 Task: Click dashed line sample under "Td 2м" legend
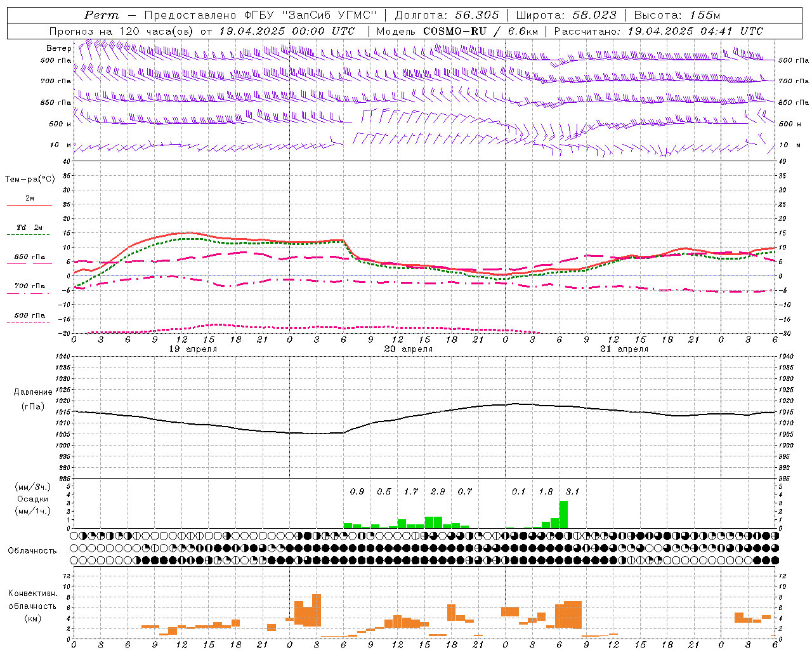tap(29, 235)
